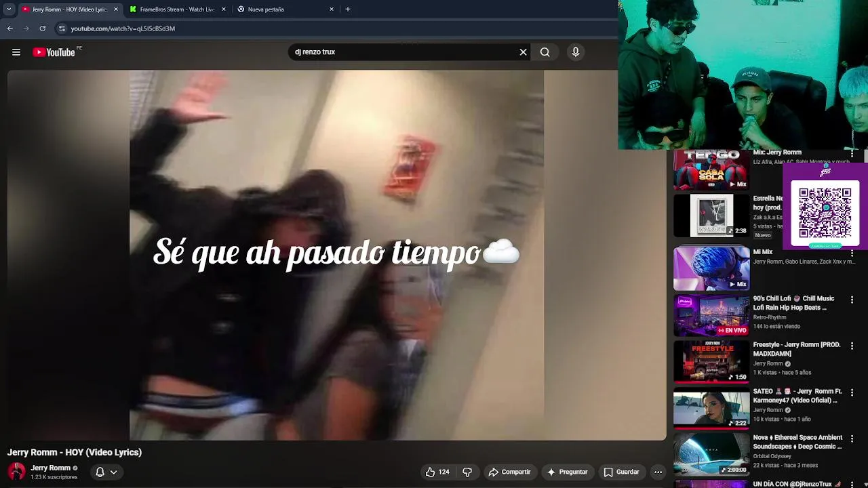Image resolution: width=868 pixels, height=488 pixels.
Task: Dislike the video with thumbs down
Action: pos(467,472)
